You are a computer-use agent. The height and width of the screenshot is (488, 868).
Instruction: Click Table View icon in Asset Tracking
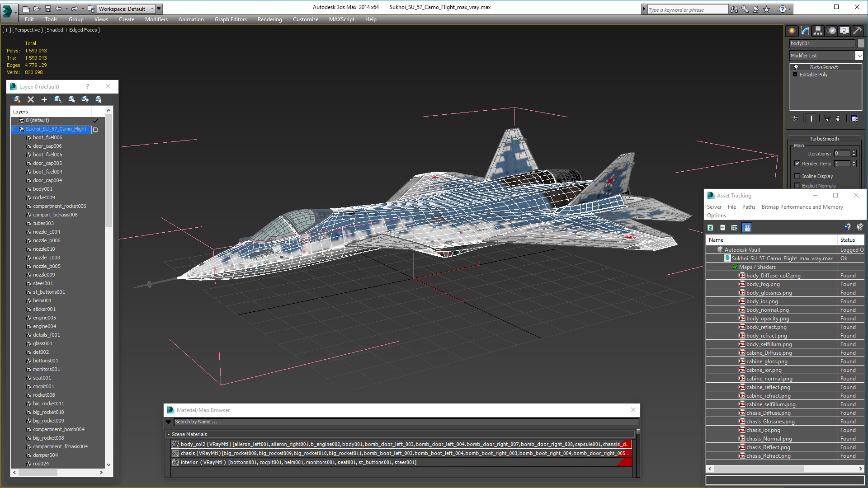tap(747, 228)
